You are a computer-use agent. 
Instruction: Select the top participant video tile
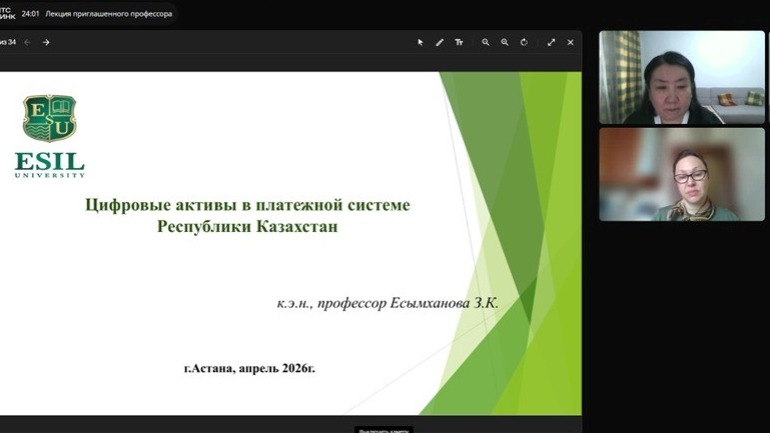(667, 77)
